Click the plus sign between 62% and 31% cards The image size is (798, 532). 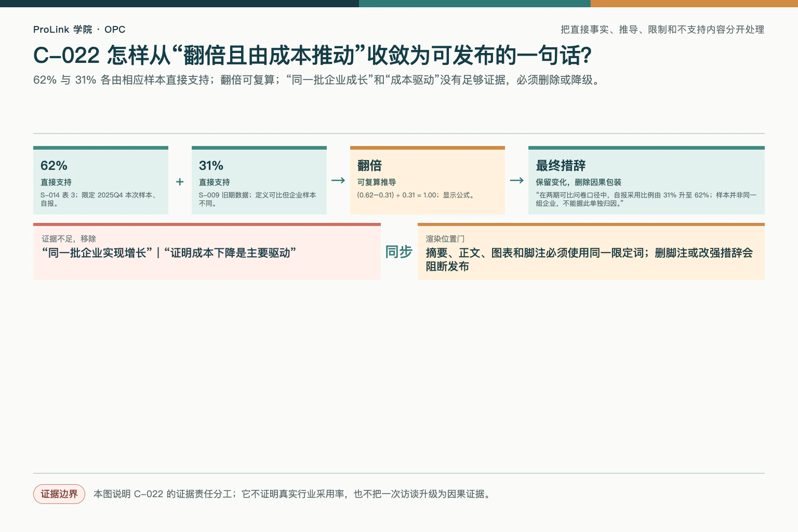[180, 182]
